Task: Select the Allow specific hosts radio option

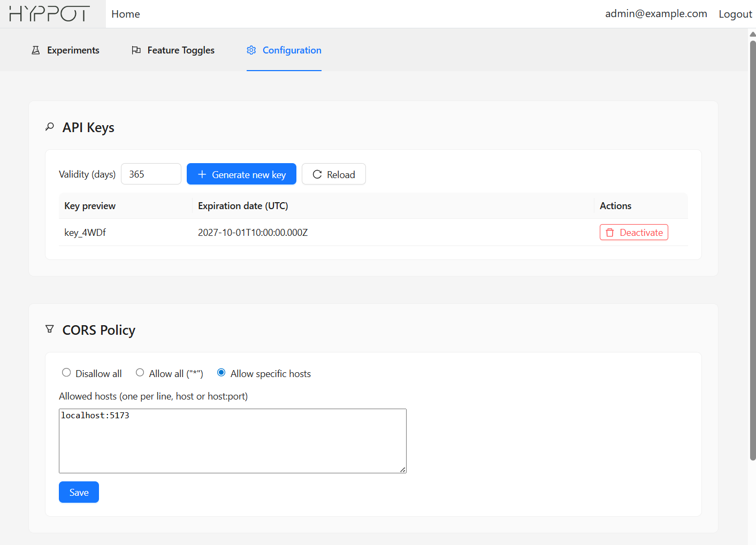Action: [221, 372]
